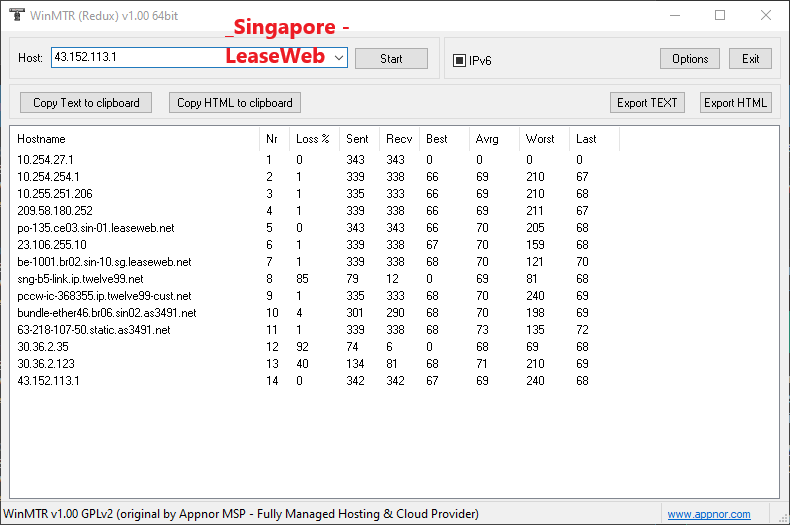This screenshot has height=525, width=790.
Task: Click the status bar version text
Action: click(x=241, y=514)
